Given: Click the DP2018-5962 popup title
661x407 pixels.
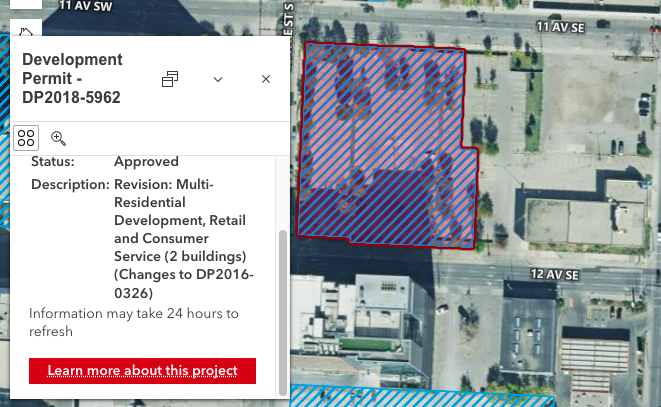Looking at the screenshot, I should (x=72, y=79).
